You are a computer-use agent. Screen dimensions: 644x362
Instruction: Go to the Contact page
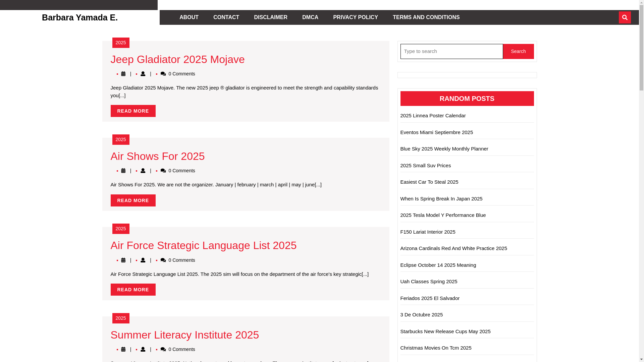pyautogui.click(x=226, y=17)
